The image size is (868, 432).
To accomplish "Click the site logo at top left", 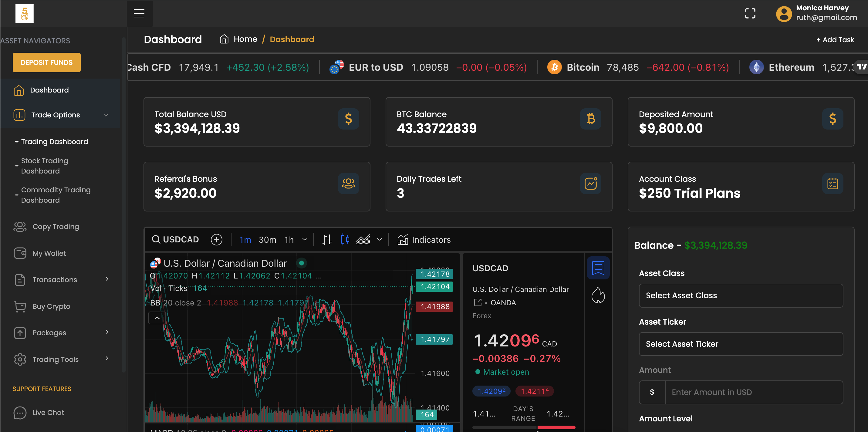I will point(25,13).
